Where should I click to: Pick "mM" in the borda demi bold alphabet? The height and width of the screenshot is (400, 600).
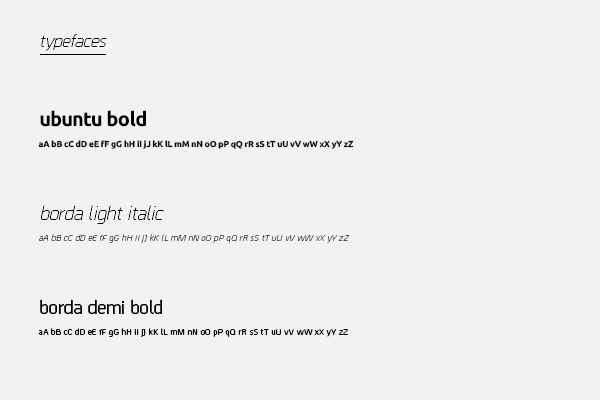pyautogui.click(x=177, y=332)
